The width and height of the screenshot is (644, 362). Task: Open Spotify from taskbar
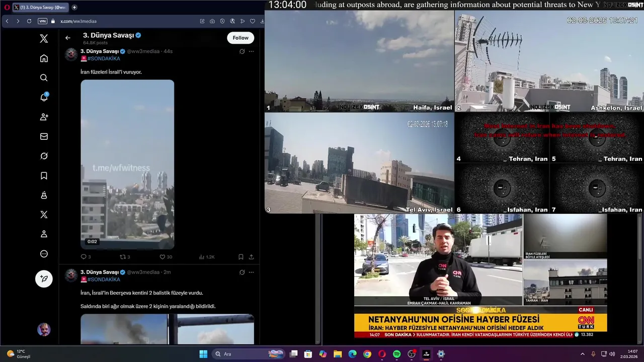pos(396,354)
